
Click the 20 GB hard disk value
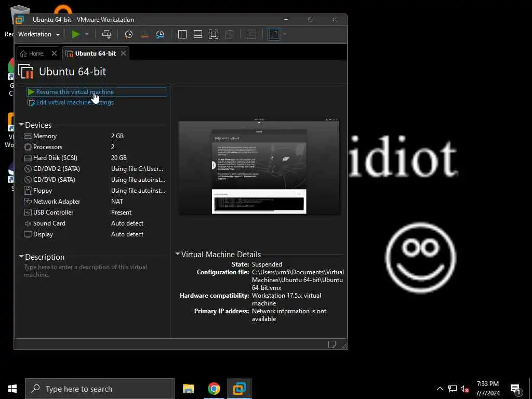pyautogui.click(x=119, y=158)
